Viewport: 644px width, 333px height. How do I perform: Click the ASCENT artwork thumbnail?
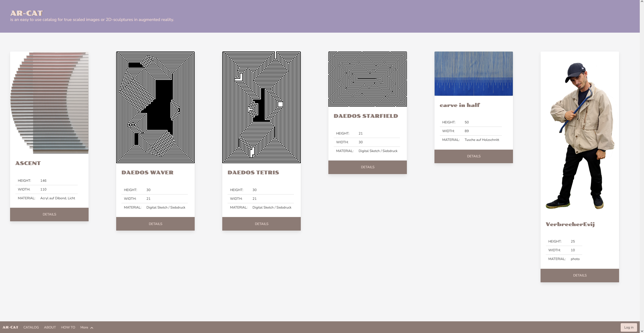coord(49,103)
